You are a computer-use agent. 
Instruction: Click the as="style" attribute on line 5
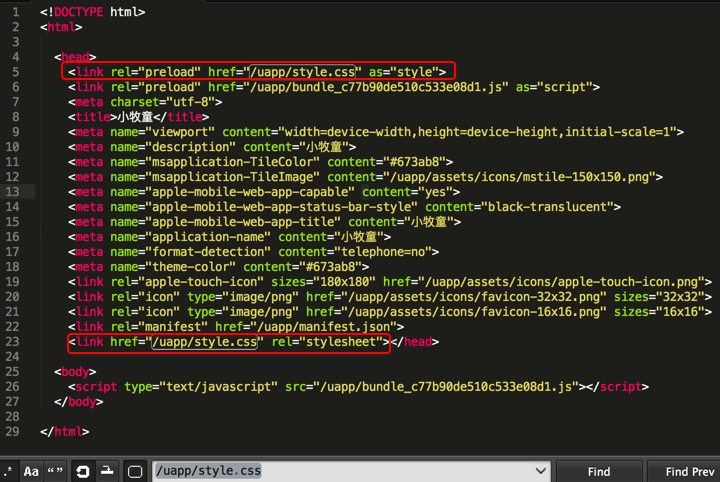[403, 72]
